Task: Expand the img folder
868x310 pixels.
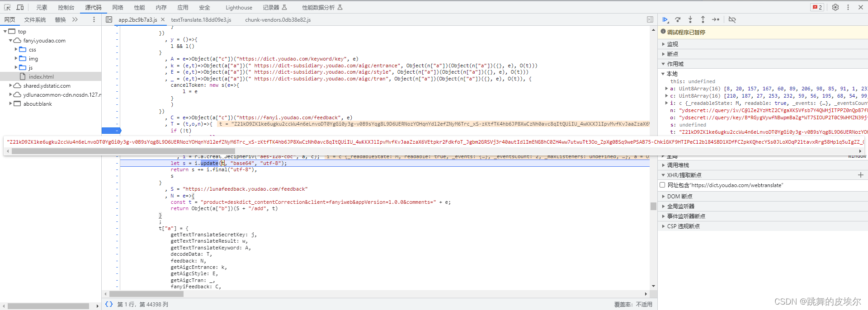Action: point(16,58)
